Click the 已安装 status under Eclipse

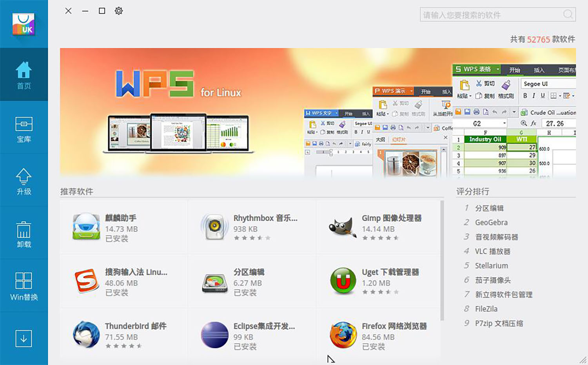[x=245, y=347]
